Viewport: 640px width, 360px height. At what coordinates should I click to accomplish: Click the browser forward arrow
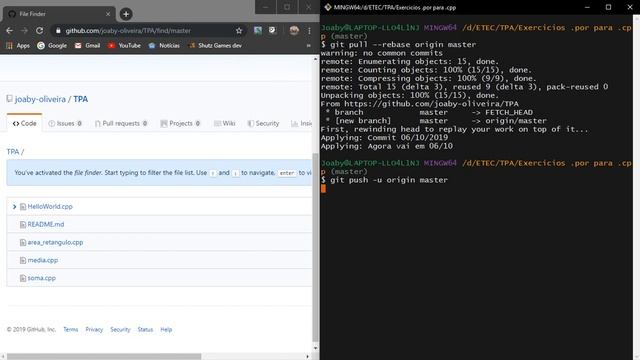(x=24, y=31)
